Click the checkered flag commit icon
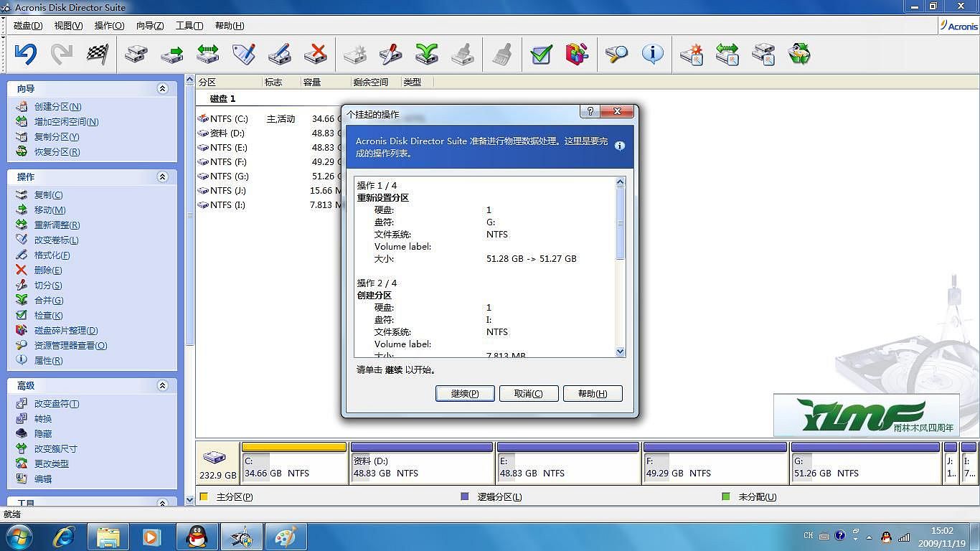The image size is (980, 551). pos(98,54)
